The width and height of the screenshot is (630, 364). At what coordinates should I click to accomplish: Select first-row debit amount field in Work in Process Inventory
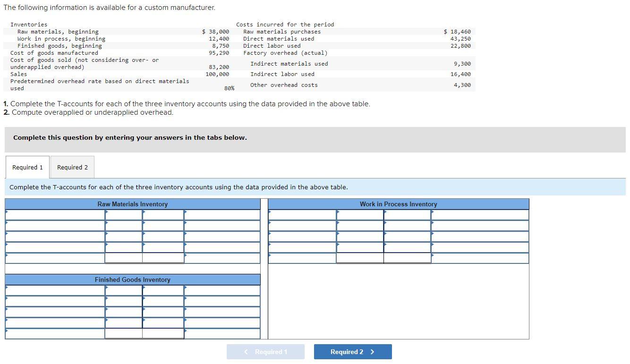click(360, 215)
